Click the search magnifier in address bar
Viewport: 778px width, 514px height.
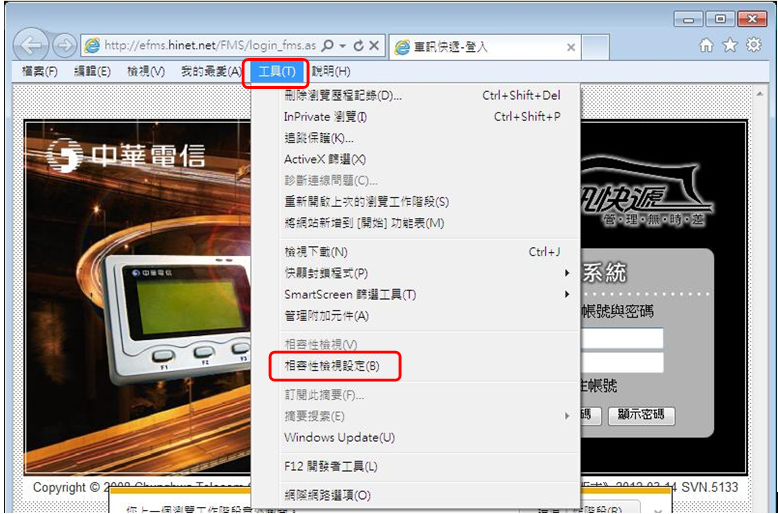[x=328, y=46]
